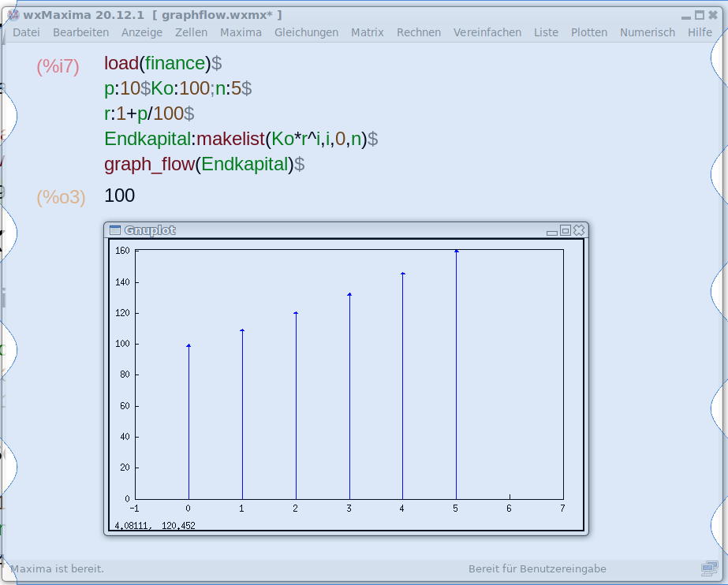Open the Rechnen menu

pos(418,32)
